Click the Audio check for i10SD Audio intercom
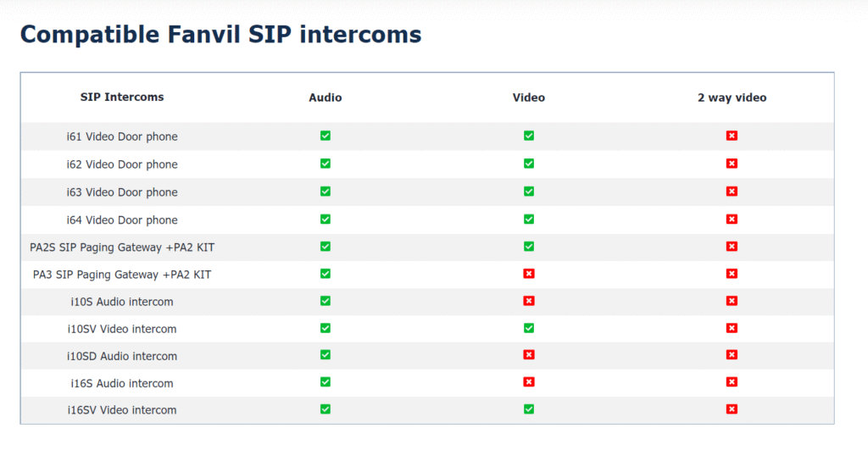The image size is (868, 456). (325, 355)
